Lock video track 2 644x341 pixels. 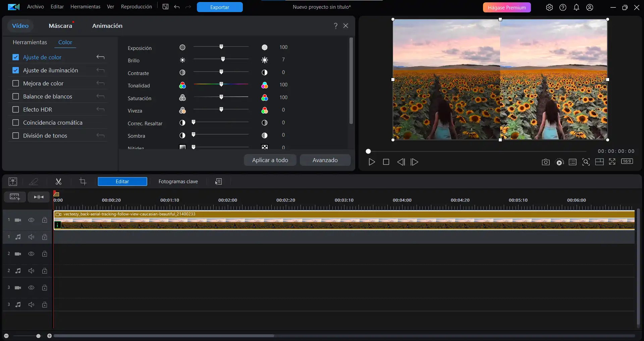tap(45, 254)
